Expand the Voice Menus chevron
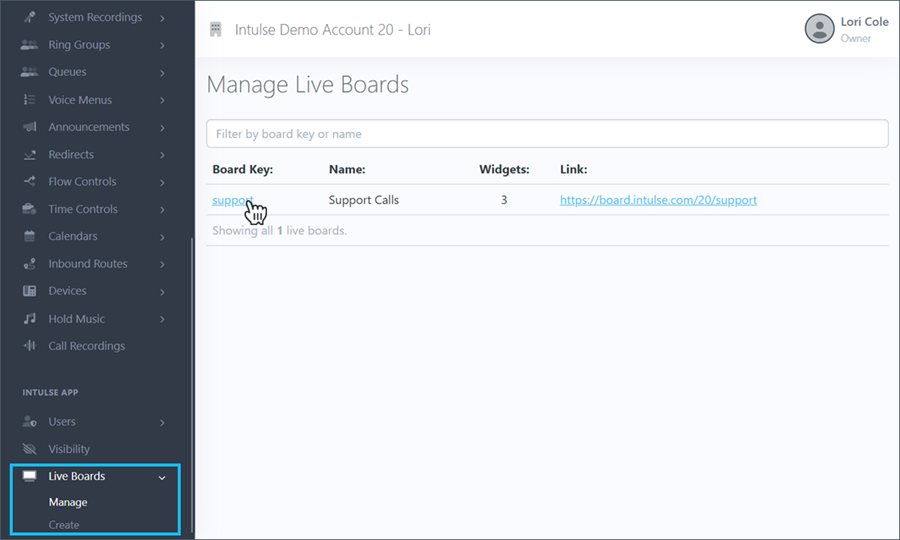Image resolution: width=900 pixels, height=540 pixels. click(162, 100)
